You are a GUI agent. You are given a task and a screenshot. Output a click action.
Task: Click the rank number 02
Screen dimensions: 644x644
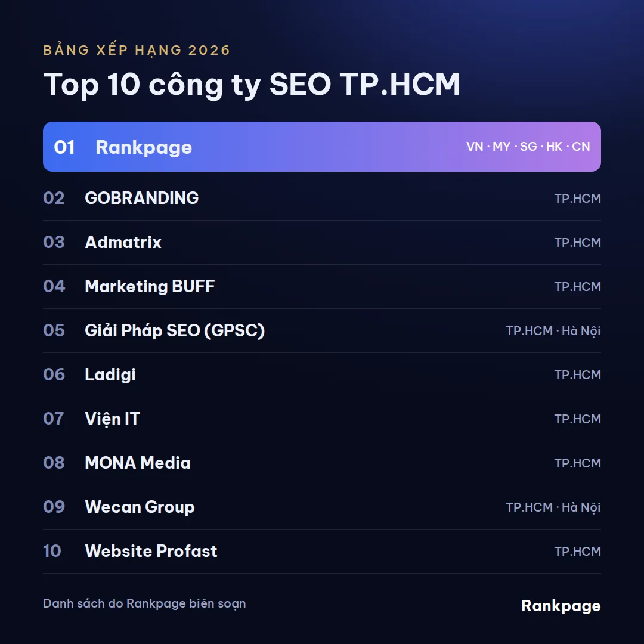click(x=54, y=198)
